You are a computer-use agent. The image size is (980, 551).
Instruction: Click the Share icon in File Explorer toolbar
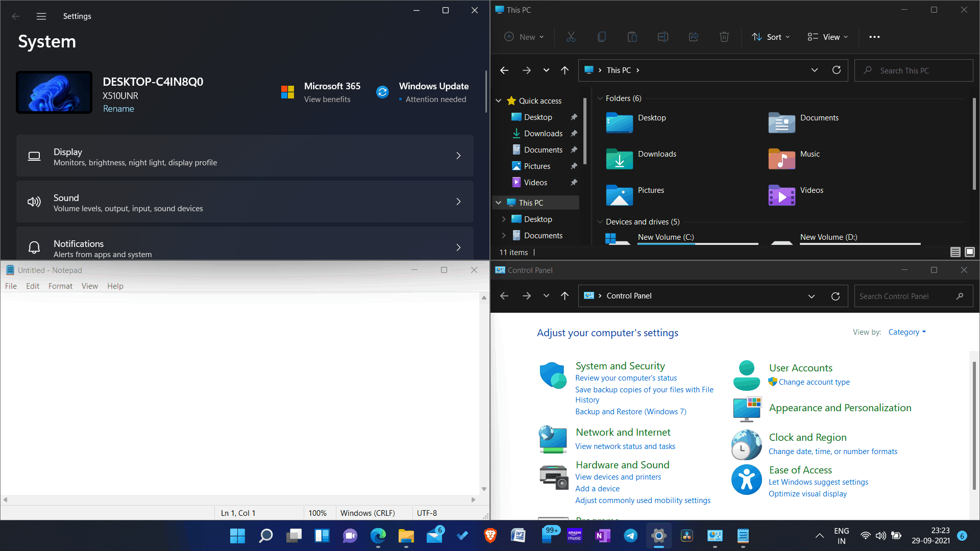pyautogui.click(x=693, y=37)
